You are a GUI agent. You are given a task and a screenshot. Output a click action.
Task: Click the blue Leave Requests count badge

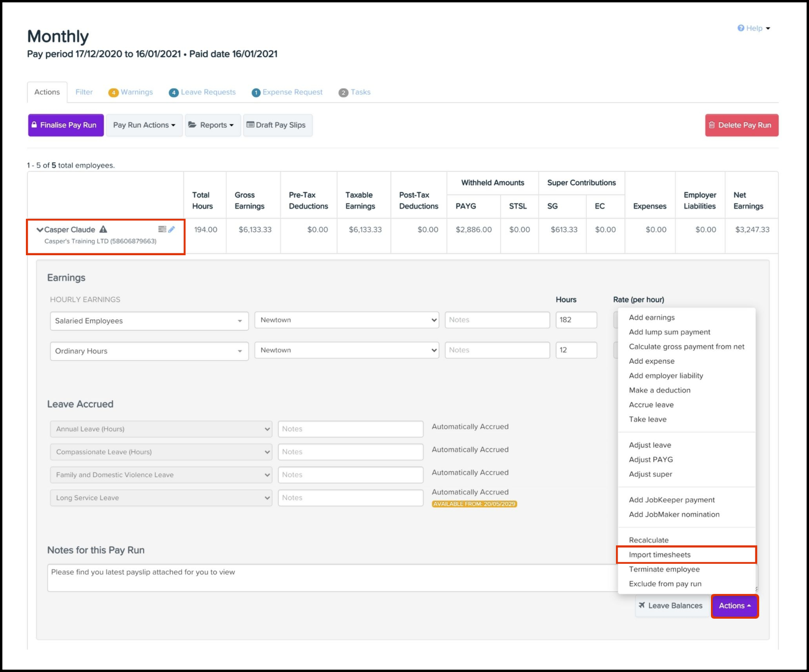pos(173,93)
